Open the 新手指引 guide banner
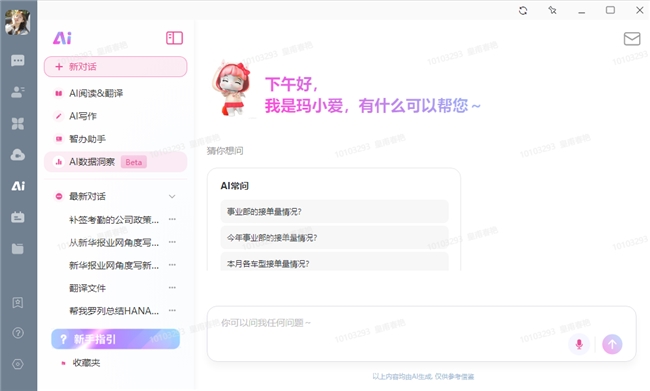The image size is (650, 391). point(116,339)
